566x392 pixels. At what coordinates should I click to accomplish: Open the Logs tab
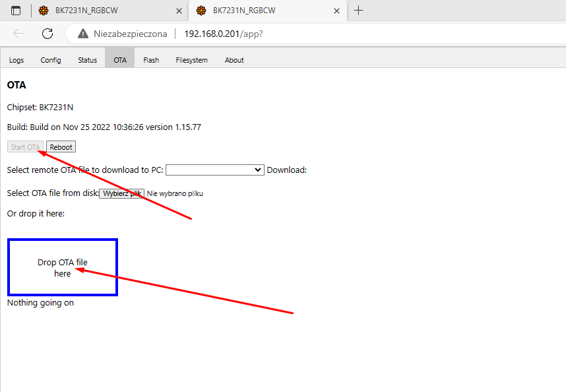[x=16, y=60]
